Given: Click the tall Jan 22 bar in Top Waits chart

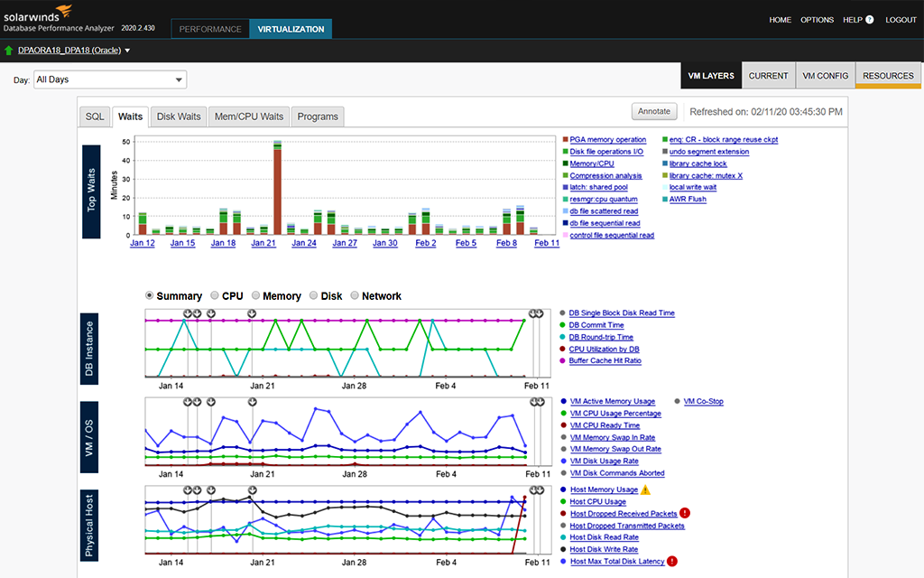Looking at the screenshot, I should 277,191.
